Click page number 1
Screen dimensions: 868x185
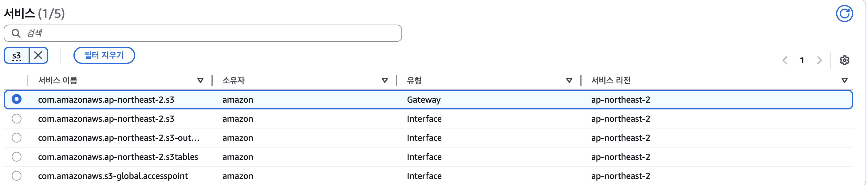pyautogui.click(x=802, y=60)
